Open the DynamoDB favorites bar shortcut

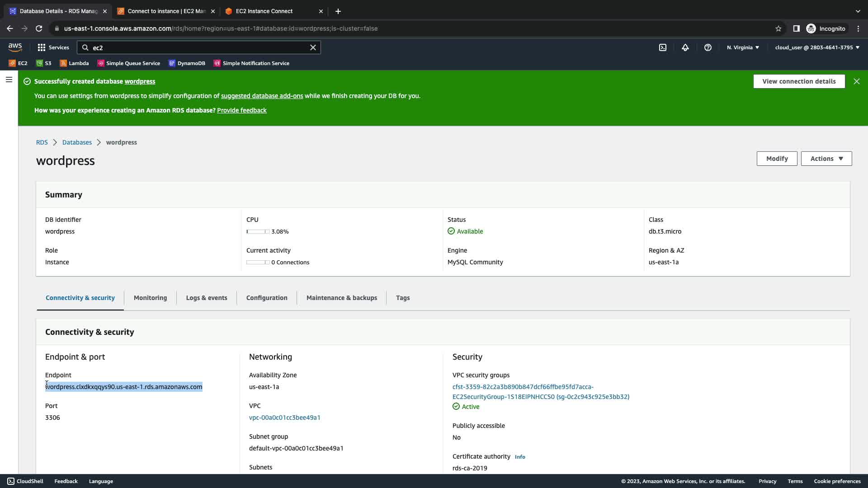(x=187, y=63)
